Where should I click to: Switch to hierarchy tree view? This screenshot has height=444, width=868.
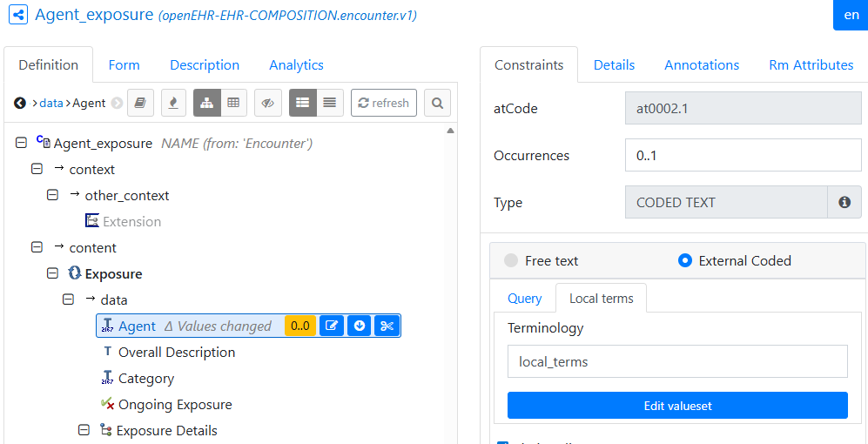click(x=206, y=103)
